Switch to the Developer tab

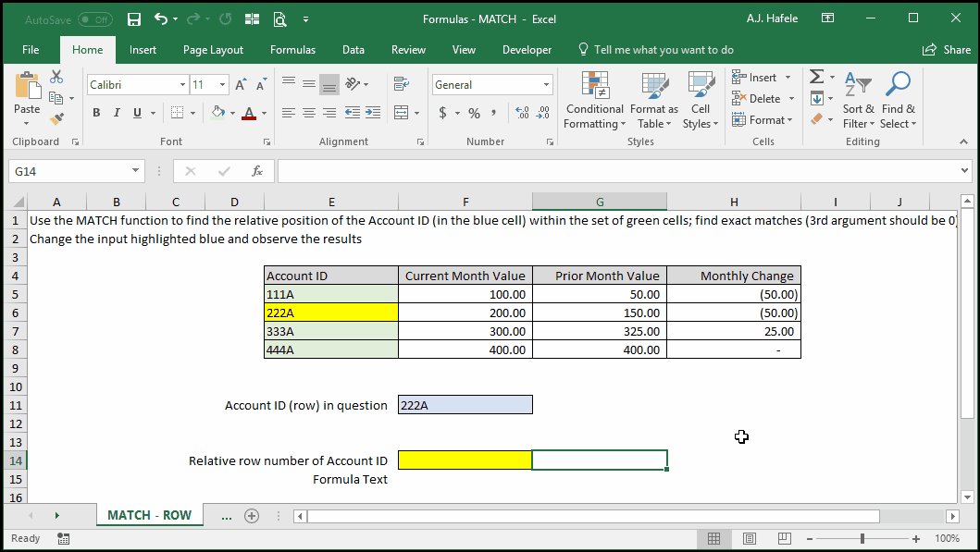coord(527,50)
